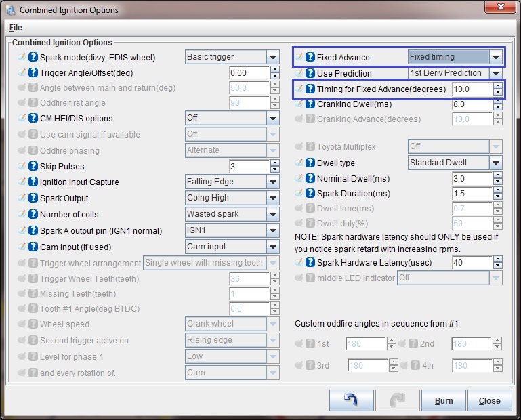The image size is (521, 420).
Task: Decrease Cranking Dwell with down stepper arrow
Action: 497,108
